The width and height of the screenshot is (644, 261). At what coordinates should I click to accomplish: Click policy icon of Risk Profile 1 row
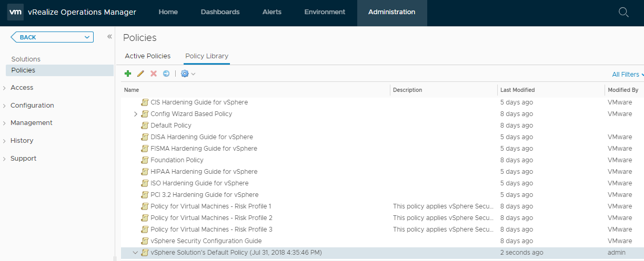pos(145,206)
